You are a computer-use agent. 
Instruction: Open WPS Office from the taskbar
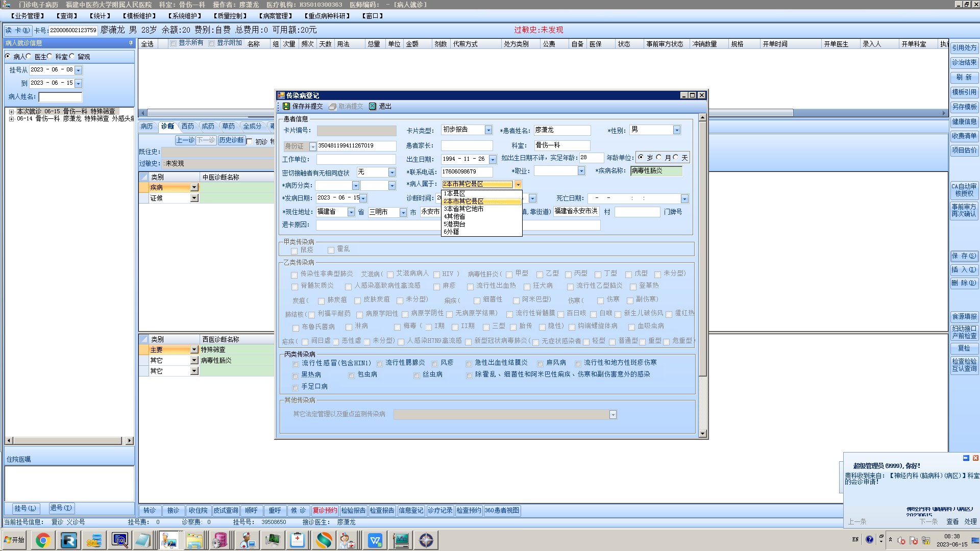(x=375, y=540)
